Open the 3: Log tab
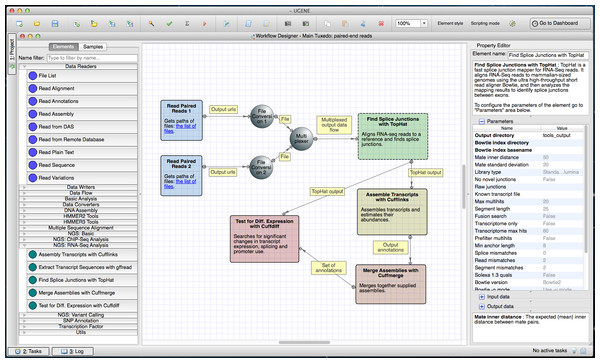 click(x=73, y=351)
